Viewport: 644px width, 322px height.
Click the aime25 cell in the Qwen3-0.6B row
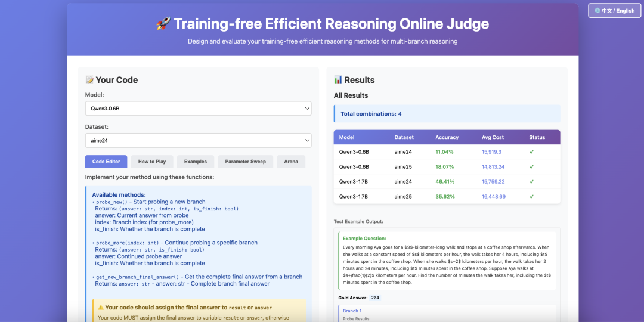(402, 167)
